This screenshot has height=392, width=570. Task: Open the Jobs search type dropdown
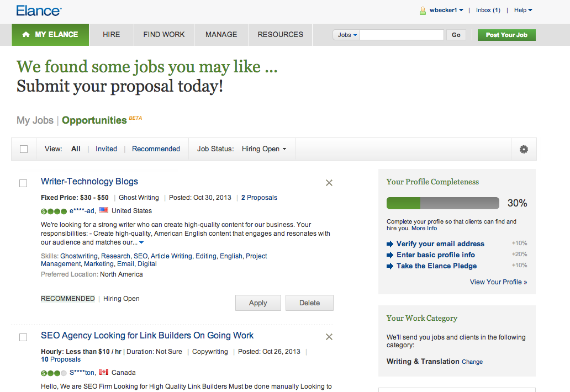346,35
